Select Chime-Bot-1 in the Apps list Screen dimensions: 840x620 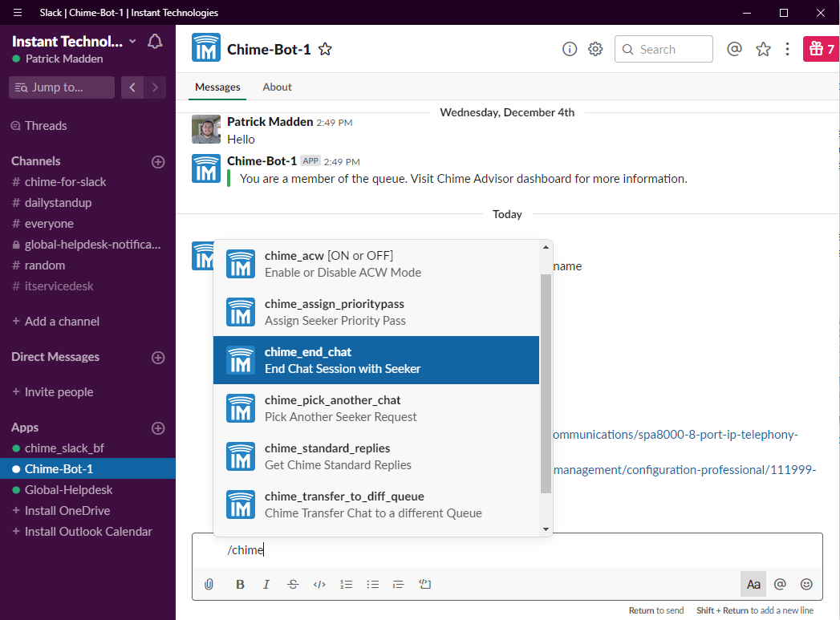pos(88,469)
